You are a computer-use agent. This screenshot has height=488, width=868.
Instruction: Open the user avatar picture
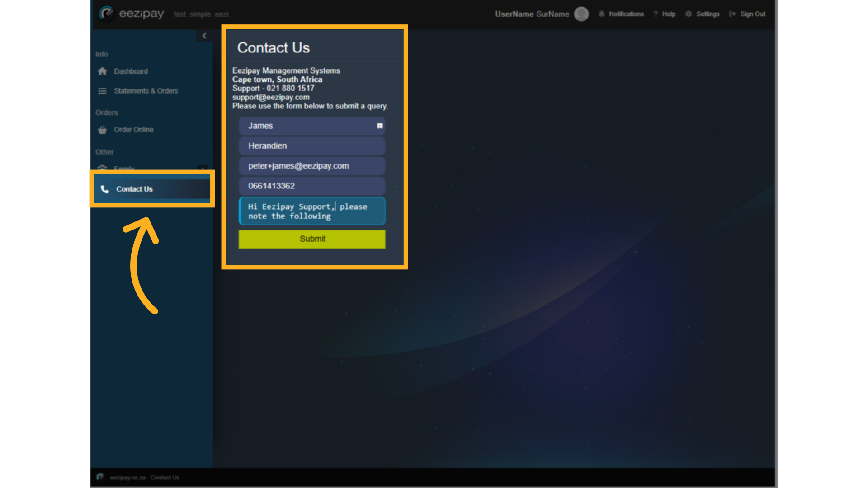point(581,14)
